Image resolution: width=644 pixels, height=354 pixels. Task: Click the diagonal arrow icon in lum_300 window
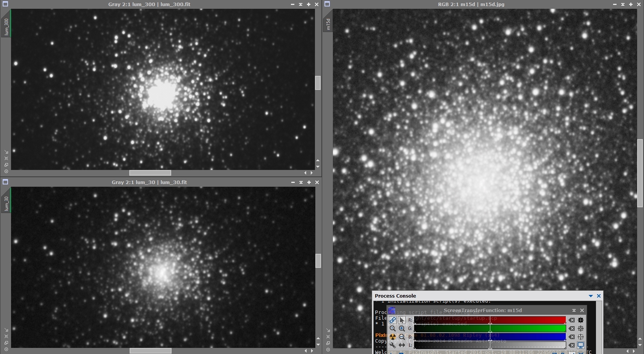click(x=6, y=152)
